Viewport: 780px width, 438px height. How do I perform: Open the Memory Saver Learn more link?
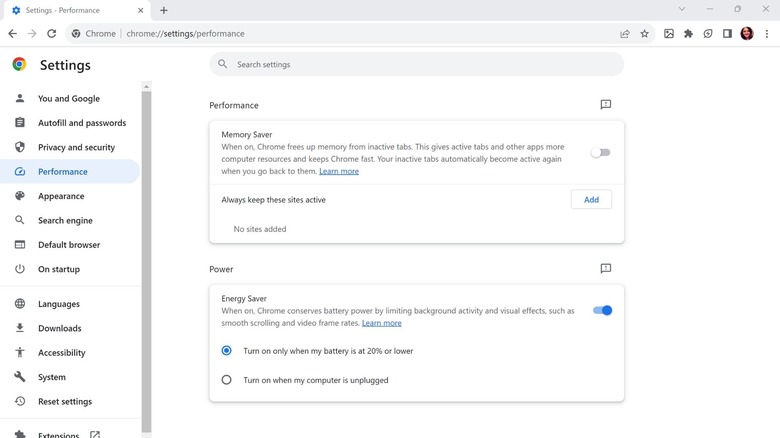[x=339, y=171]
